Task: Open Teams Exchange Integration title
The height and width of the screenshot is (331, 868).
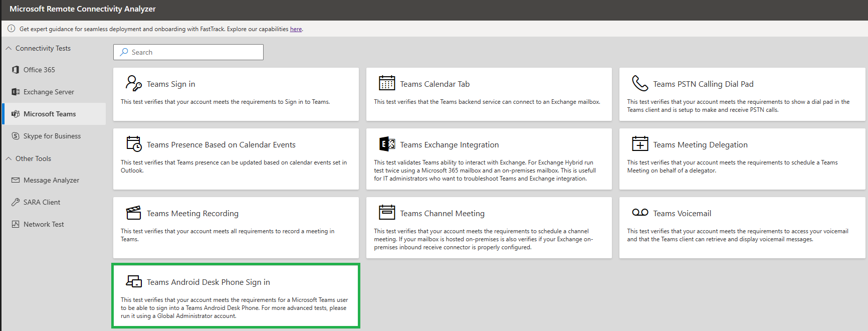Action: click(449, 145)
